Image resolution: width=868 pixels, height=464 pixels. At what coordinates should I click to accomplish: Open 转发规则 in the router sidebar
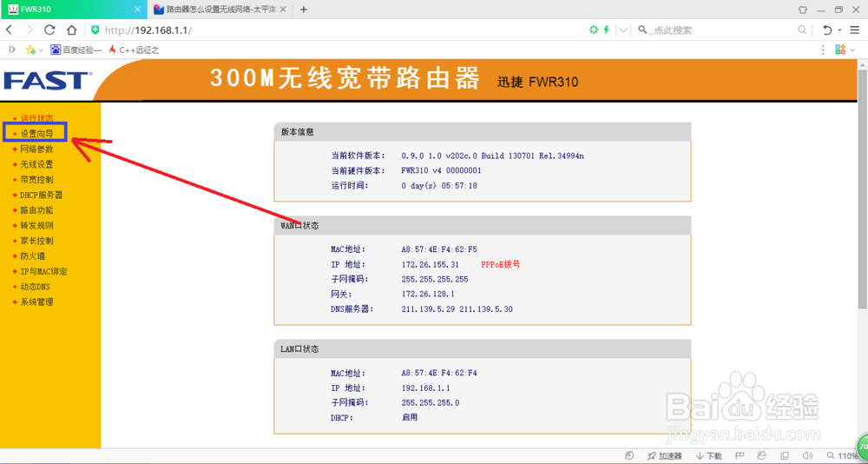(x=36, y=226)
